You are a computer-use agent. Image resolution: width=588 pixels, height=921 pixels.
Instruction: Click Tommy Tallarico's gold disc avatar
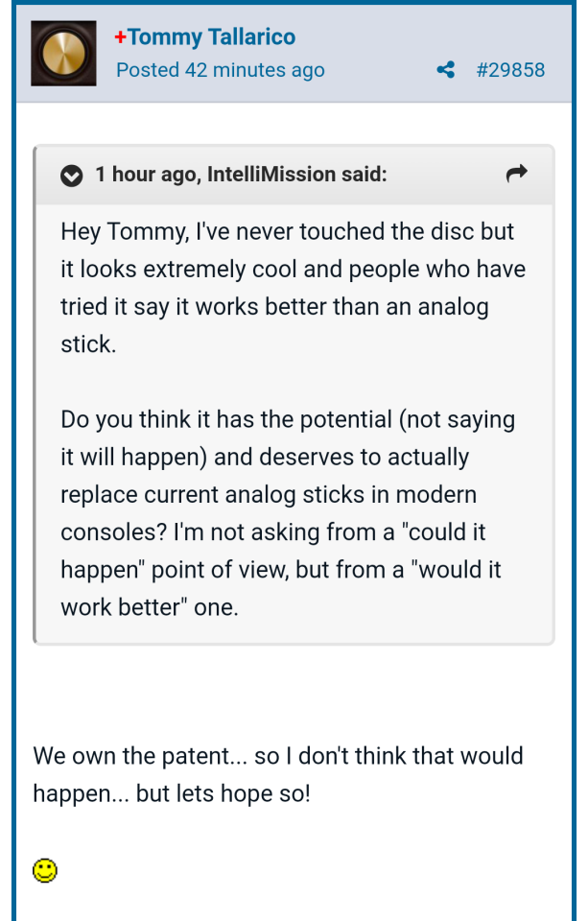pyautogui.click(x=63, y=53)
